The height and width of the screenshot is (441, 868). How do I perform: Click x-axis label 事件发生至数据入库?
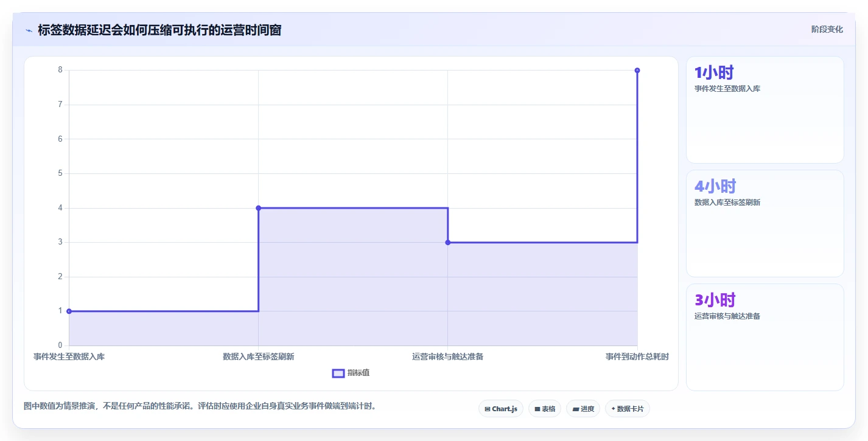69,356
